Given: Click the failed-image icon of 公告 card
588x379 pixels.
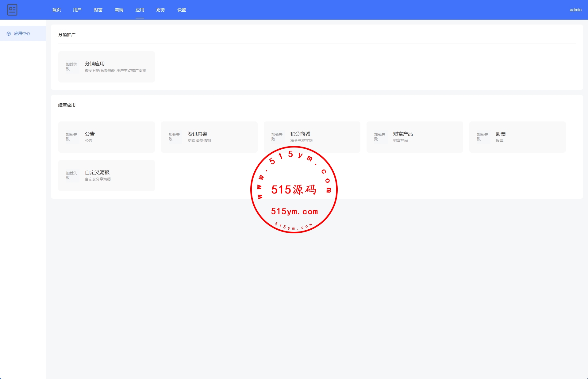Looking at the screenshot, I should (72, 137).
